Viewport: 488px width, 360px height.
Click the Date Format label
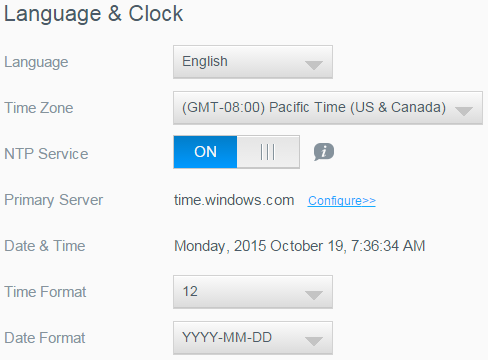tap(45, 338)
